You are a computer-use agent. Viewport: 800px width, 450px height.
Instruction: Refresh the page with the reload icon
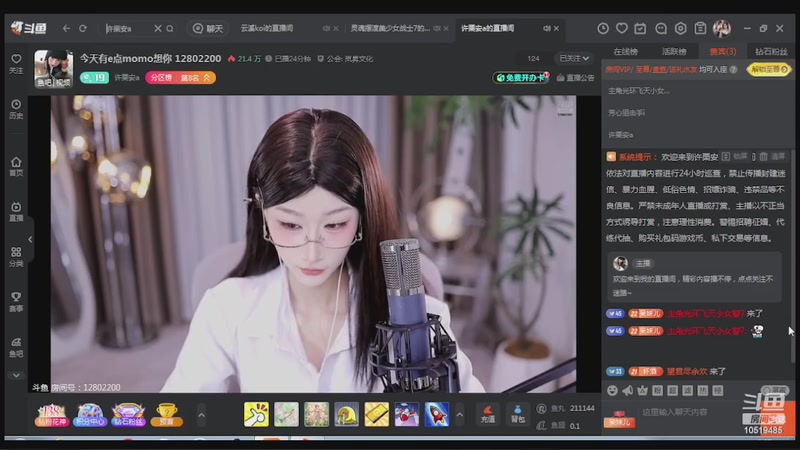point(83,29)
